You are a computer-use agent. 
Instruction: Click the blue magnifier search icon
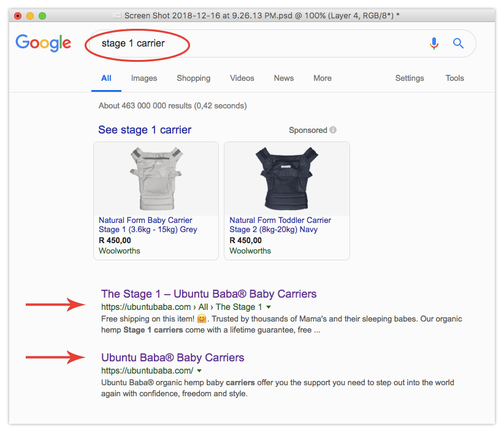pyautogui.click(x=458, y=43)
